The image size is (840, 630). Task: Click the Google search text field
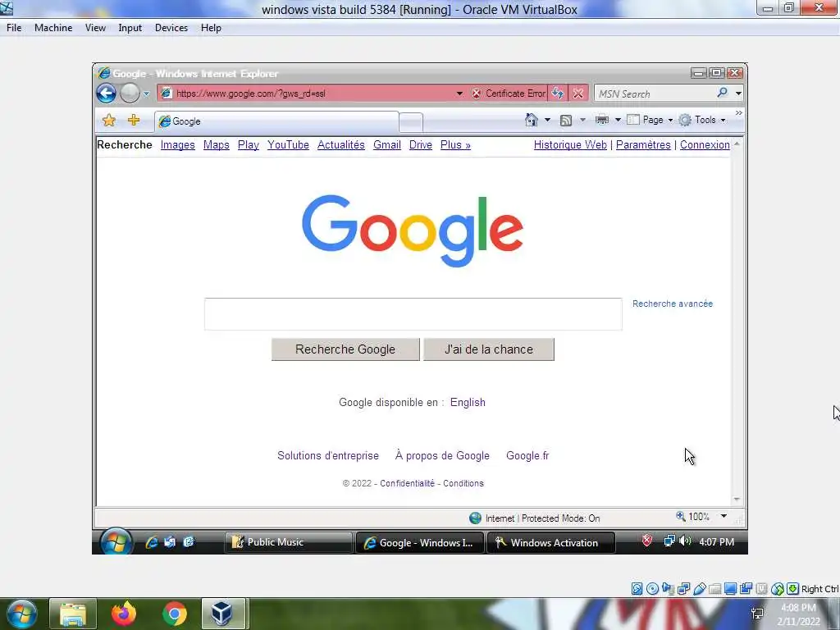[413, 314]
